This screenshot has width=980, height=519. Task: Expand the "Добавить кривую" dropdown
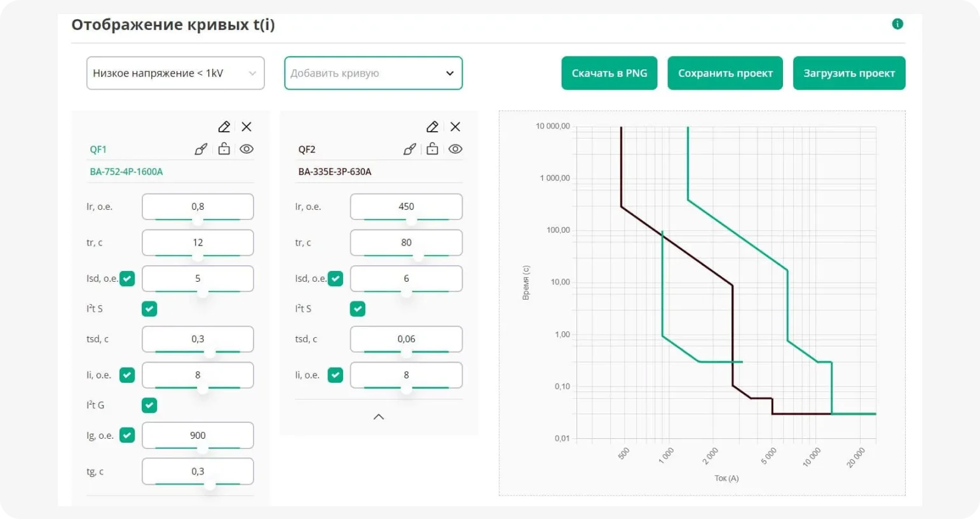pos(373,73)
